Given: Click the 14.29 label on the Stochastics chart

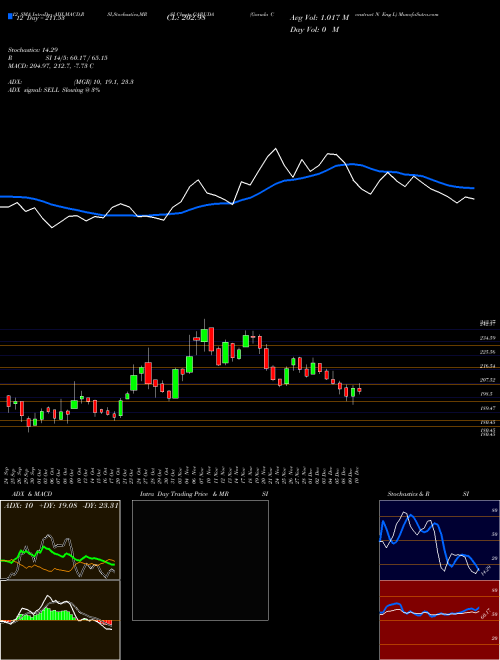Looking at the screenshot, I should click(x=486, y=571).
